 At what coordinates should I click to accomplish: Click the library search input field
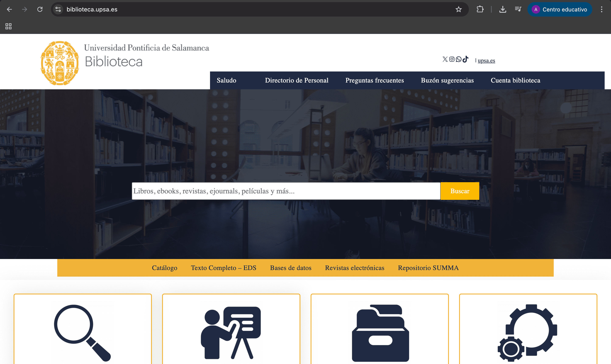(286, 191)
